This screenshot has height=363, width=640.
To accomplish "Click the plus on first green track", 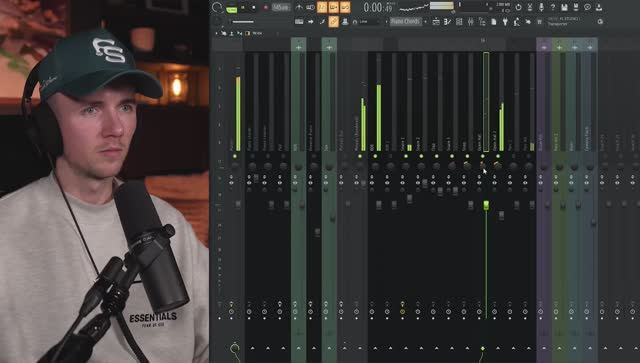I will tap(298, 48).
